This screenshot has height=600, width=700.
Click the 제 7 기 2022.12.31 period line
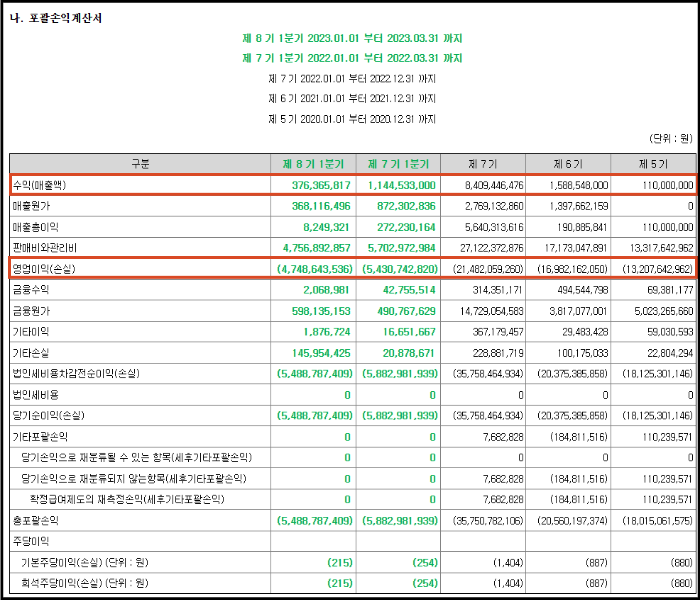point(352,79)
